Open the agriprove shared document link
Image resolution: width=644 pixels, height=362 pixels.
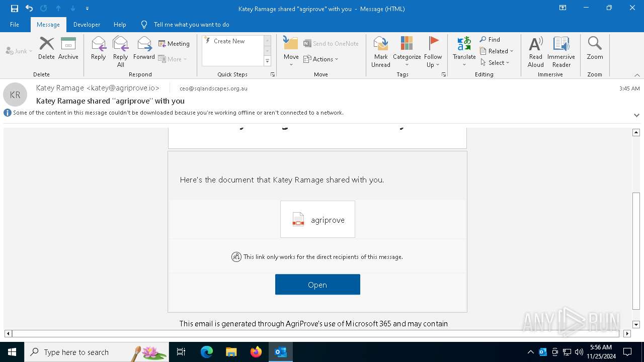pyautogui.click(x=317, y=219)
